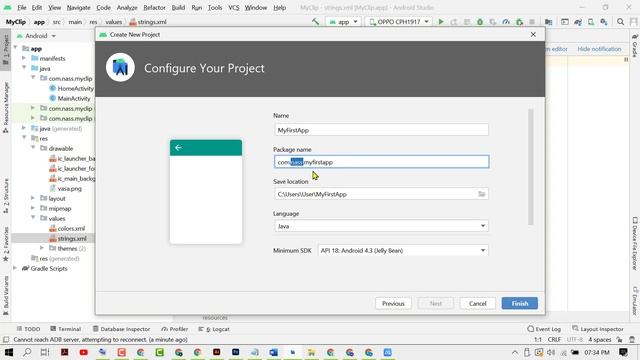Select MainActivity in the project tree
Viewport: 640px width, 360px height.
(74, 98)
